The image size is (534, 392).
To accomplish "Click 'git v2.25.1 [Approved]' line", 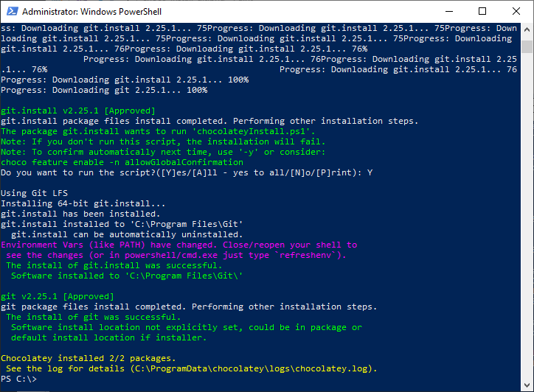I will [58, 296].
